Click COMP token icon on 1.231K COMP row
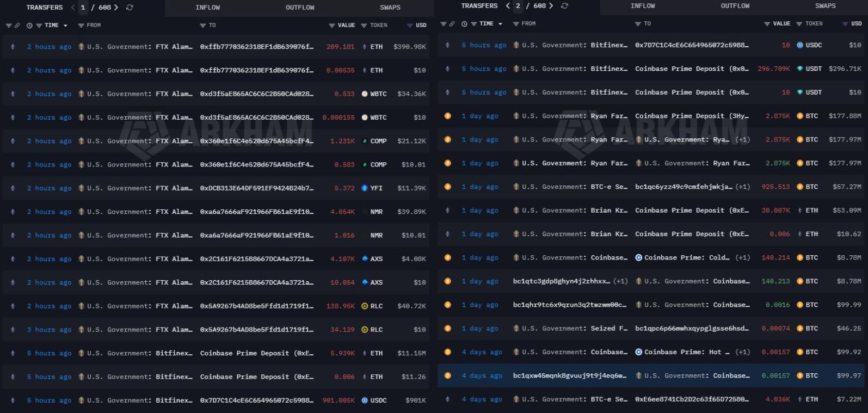Image resolution: width=868 pixels, height=413 pixels. click(x=365, y=141)
